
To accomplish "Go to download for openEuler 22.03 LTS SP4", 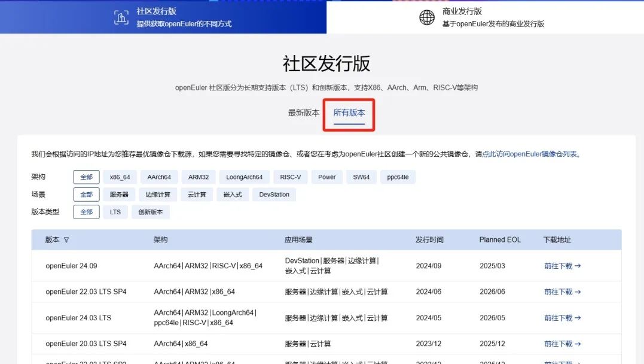I will click(562, 292).
